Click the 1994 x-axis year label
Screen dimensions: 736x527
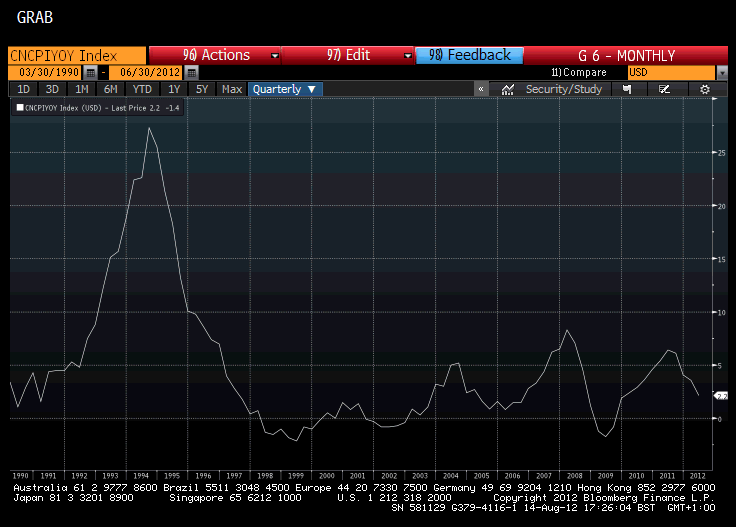(141, 475)
